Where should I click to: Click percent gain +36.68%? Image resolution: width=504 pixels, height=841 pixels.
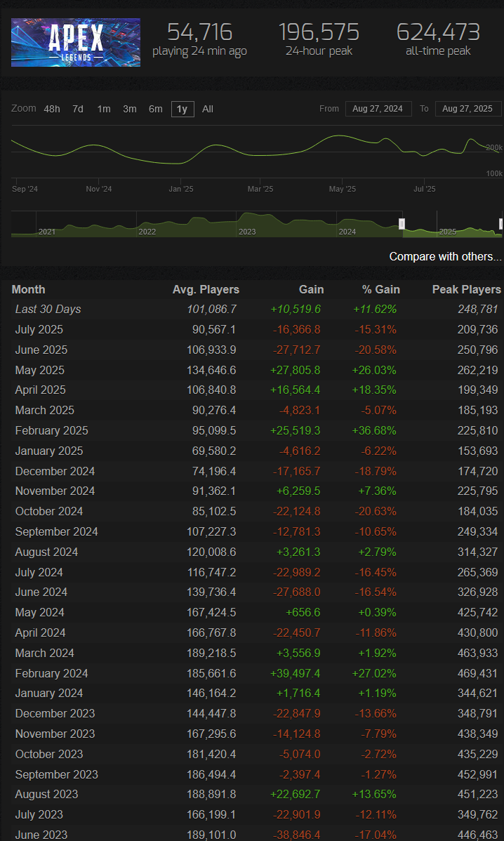[374, 431]
